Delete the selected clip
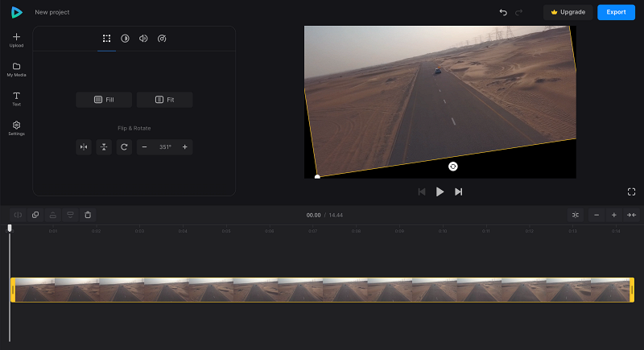The height and width of the screenshot is (350, 644). [88, 215]
